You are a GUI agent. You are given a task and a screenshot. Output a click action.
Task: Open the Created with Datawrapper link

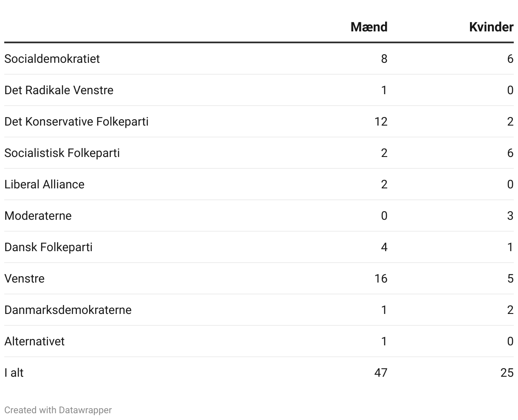point(58,410)
